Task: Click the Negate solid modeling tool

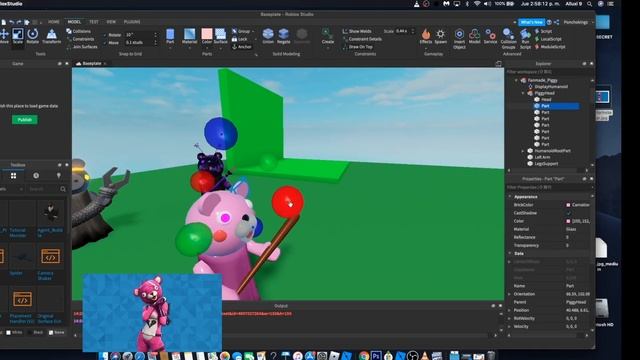Action: [284, 36]
